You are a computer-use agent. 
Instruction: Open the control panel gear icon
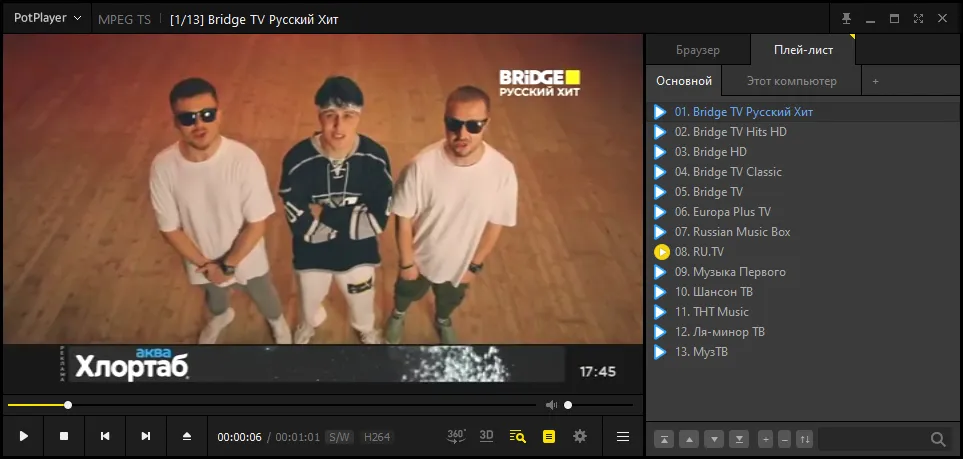coord(580,436)
